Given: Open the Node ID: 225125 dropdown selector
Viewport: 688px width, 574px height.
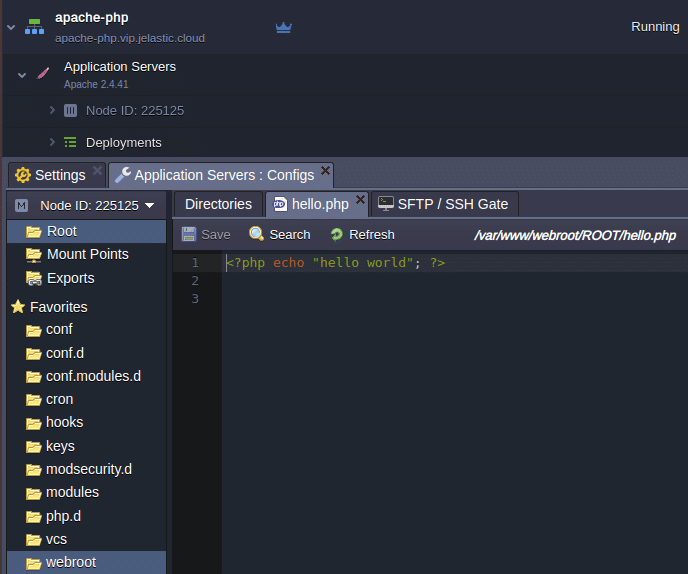Looking at the screenshot, I should click(x=150, y=205).
